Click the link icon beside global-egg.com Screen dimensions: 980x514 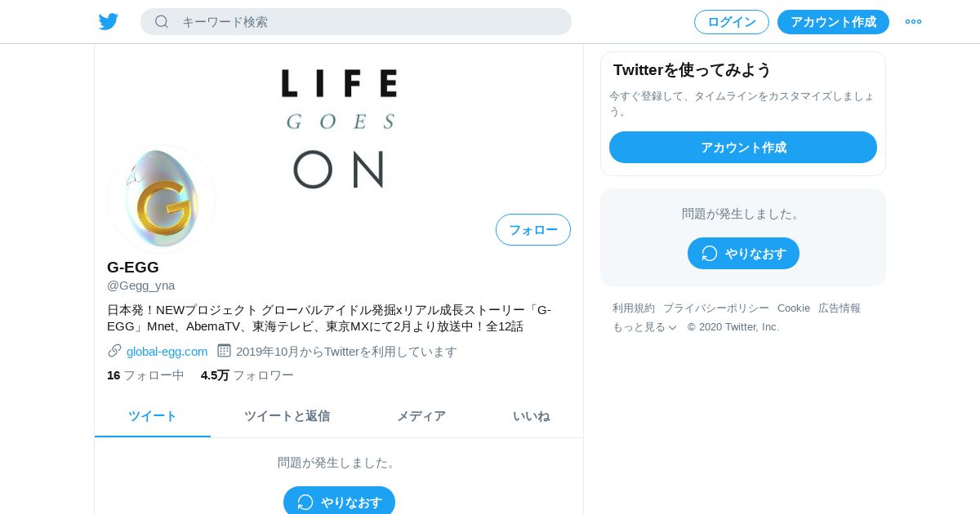[x=114, y=351]
